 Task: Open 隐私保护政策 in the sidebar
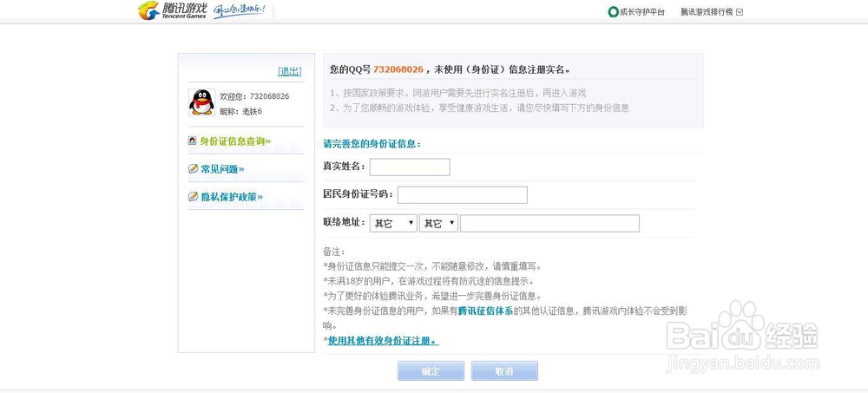click(x=232, y=196)
